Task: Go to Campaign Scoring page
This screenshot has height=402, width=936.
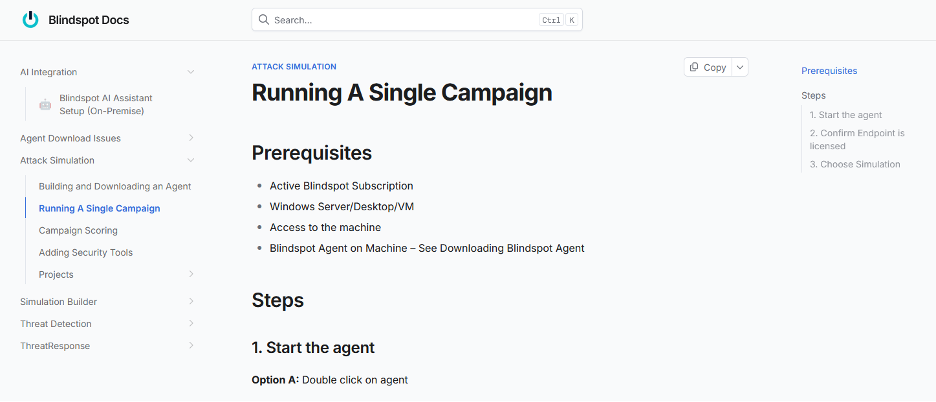Action: (78, 231)
